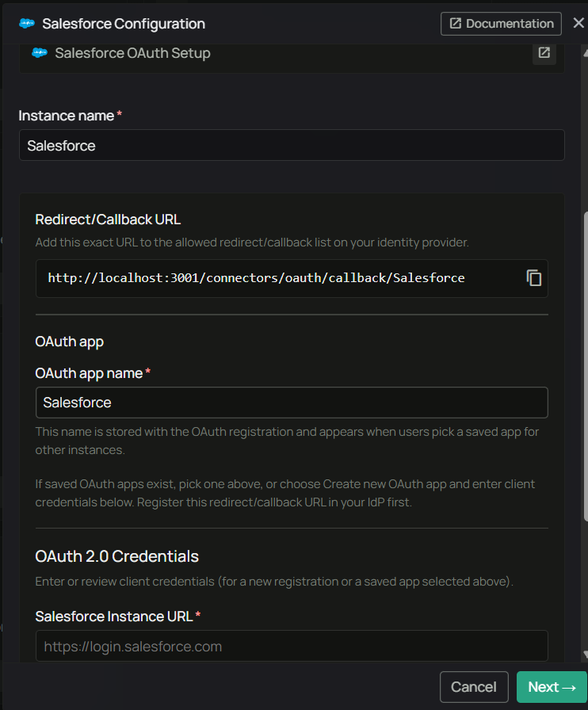The height and width of the screenshot is (710, 588).
Task: Open the Documentation link button
Action: [x=501, y=24]
